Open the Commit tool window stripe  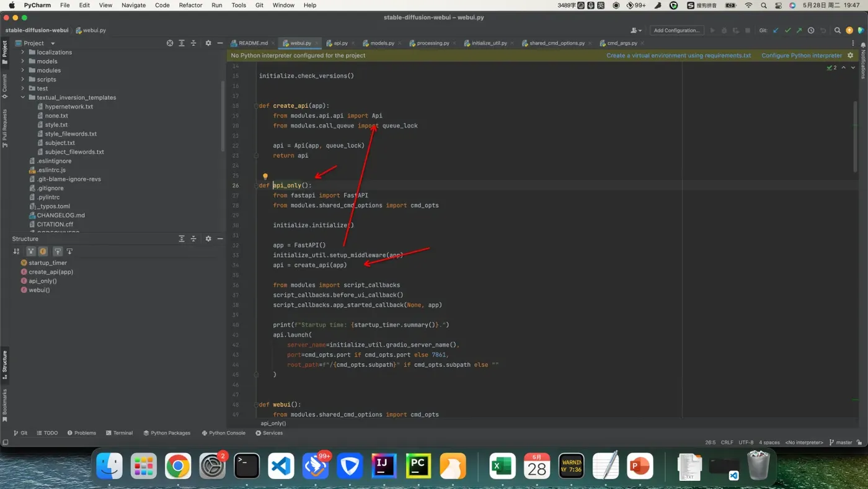(x=4, y=87)
